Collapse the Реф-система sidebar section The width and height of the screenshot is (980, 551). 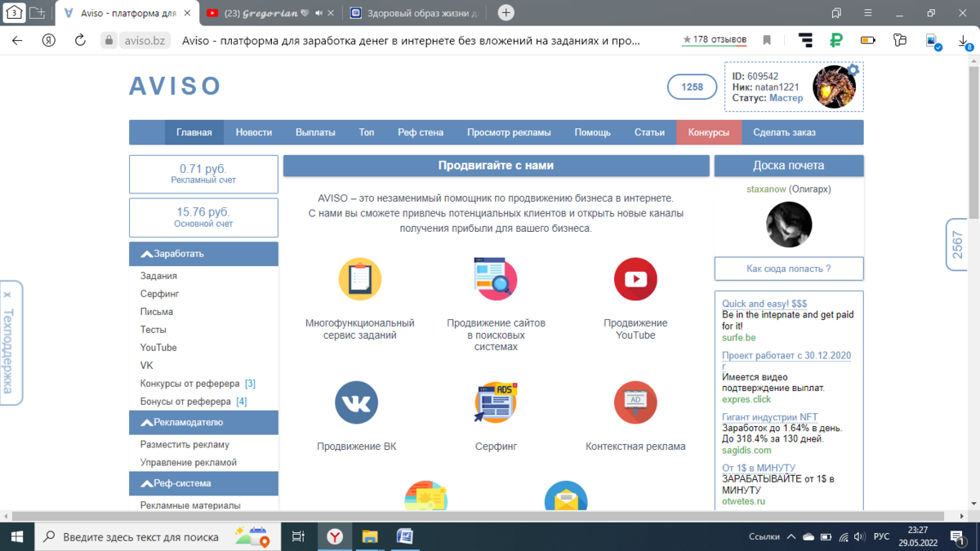[x=203, y=483]
